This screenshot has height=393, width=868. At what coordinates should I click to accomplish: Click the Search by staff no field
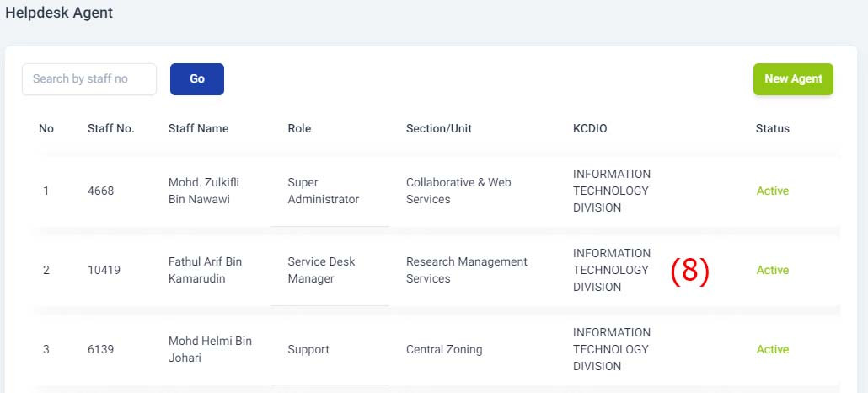tap(89, 79)
